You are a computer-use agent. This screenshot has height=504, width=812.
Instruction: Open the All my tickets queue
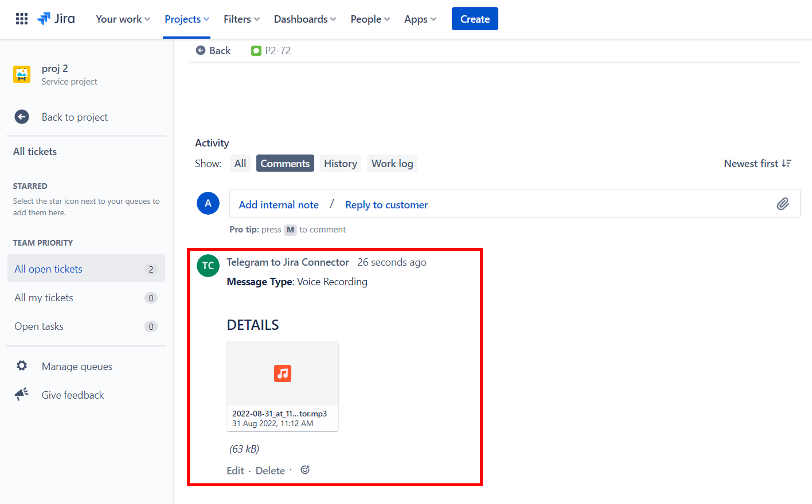44,297
